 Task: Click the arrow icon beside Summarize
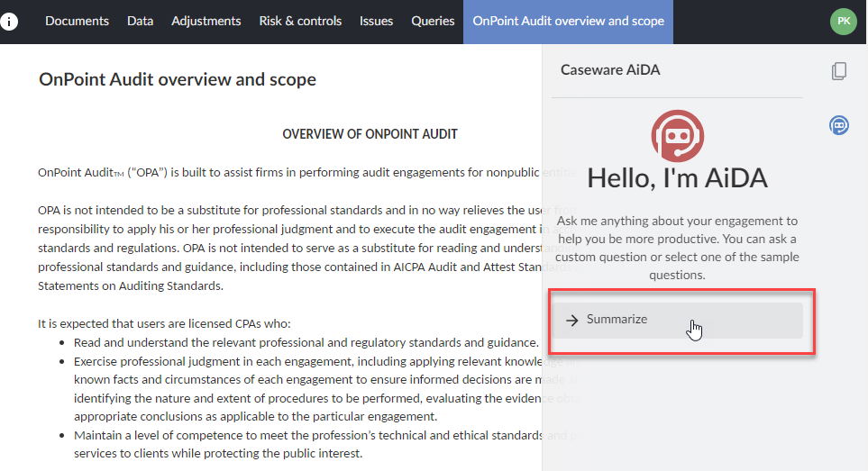pos(571,320)
